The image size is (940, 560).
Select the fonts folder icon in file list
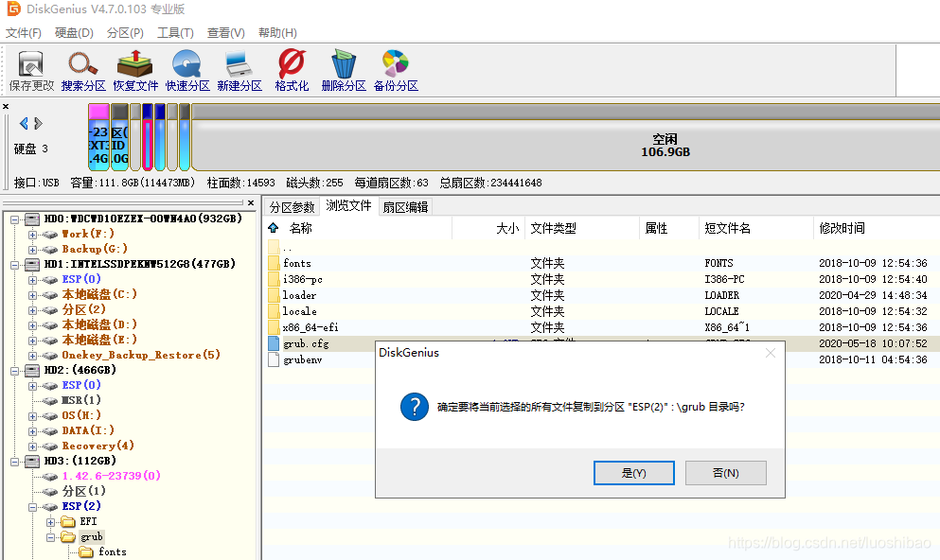coord(274,263)
